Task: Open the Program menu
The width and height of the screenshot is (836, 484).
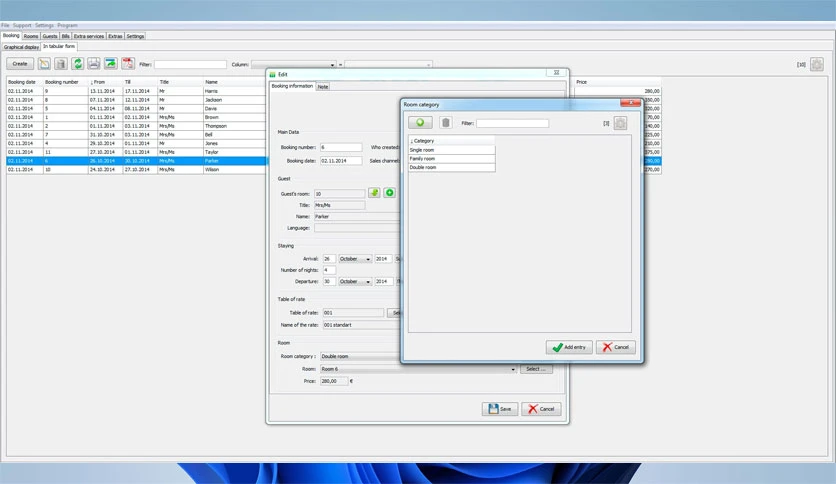Action: tap(67, 25)
